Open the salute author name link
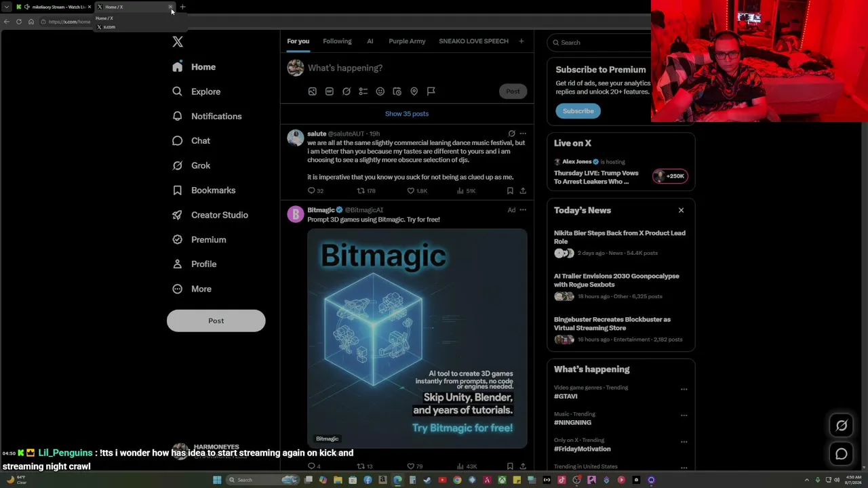Viewport: 868px width, 488px height. [x=317, y=134]
